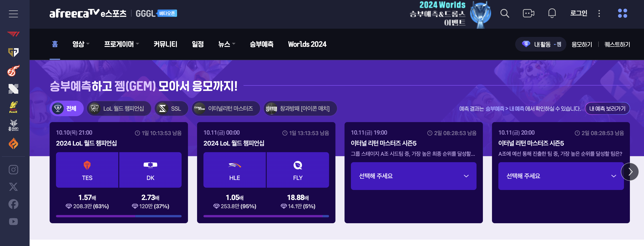Pick DK as match winner
Viewport: 644px width, 246px height.
(x=150, y=170)
